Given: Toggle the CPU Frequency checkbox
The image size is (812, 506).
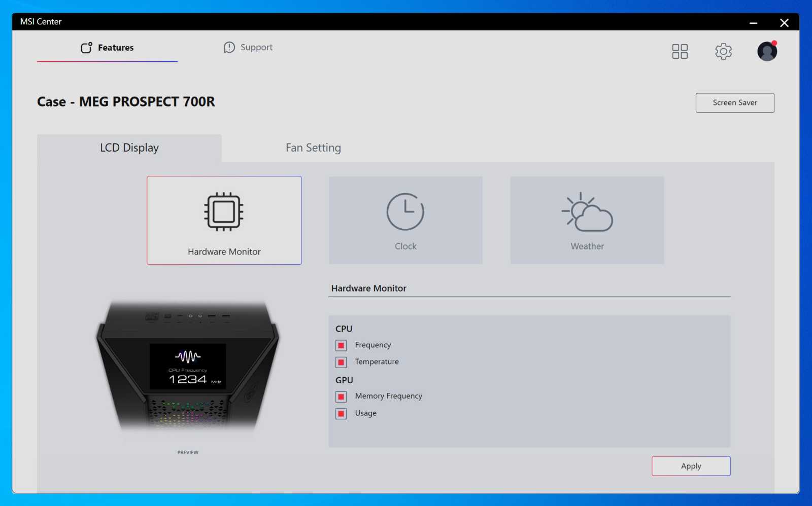Looking at the screenshot, I should 341,345.
